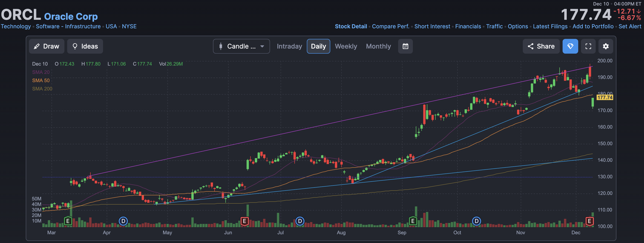
Task: Click the 177.74 current price tag
Action: (x=605, y=97)
